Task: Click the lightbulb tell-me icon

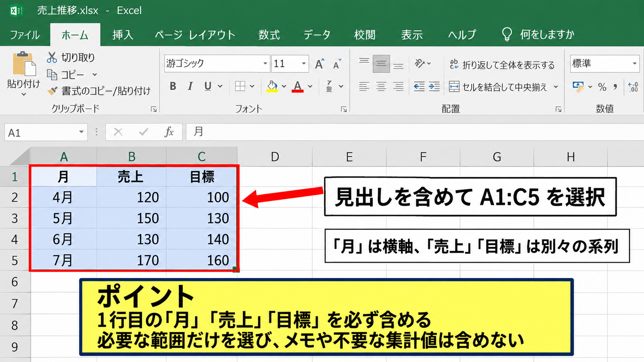Action: (x=507, y=34)
